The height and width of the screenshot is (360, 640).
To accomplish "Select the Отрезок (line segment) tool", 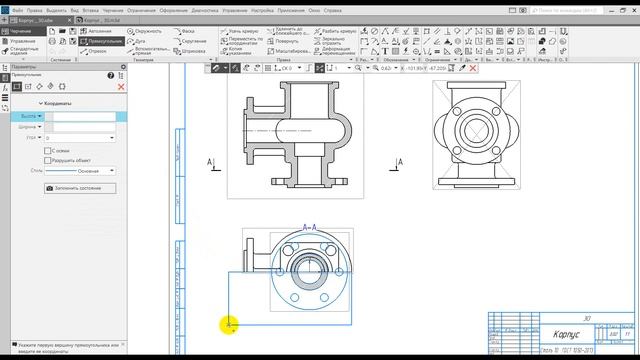I will click(94, 51).
